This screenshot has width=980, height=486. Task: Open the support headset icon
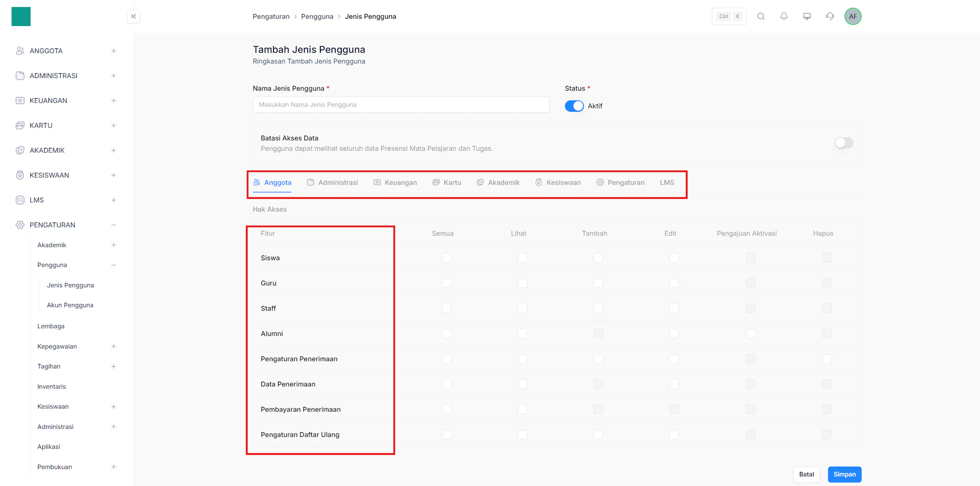tap(830, 16)
